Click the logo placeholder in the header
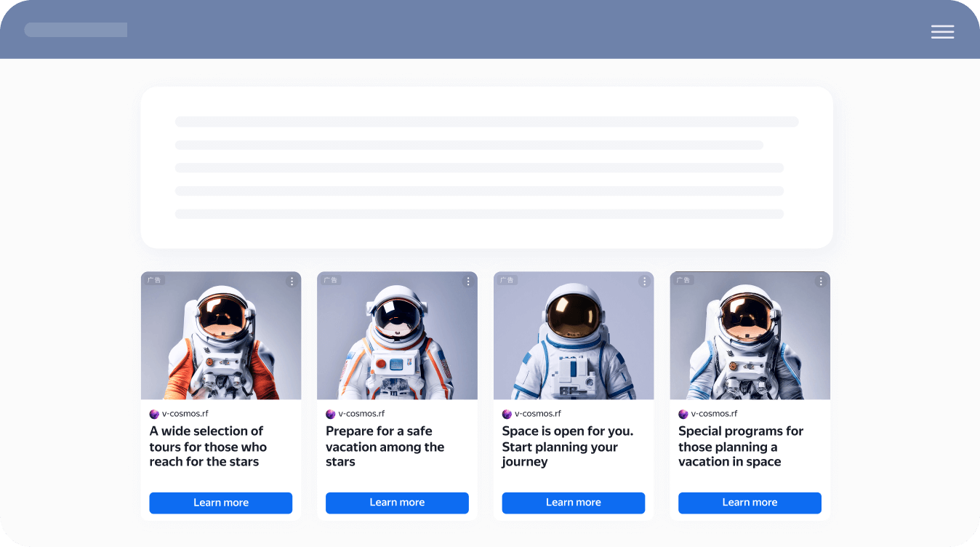 (x=76, y=30)
